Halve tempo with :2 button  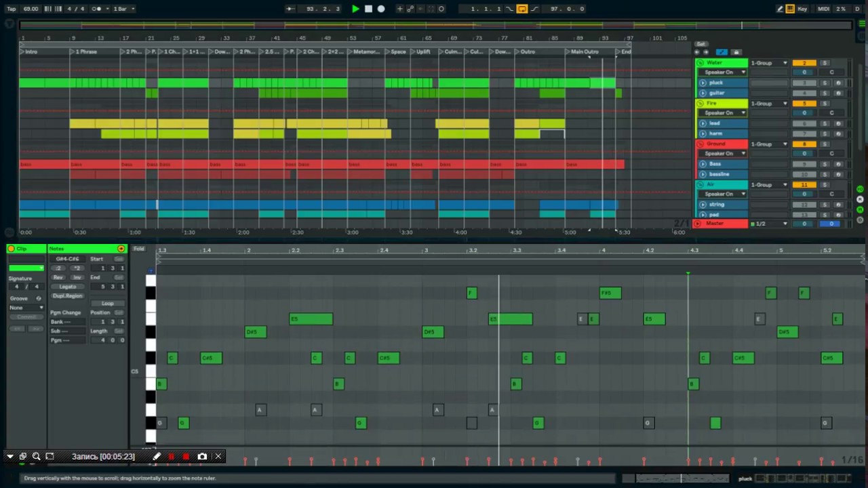[x=59, y=268]
